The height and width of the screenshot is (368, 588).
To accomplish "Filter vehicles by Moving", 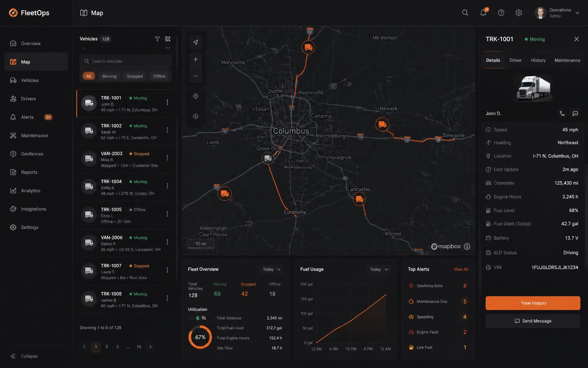I will [109, 76].
